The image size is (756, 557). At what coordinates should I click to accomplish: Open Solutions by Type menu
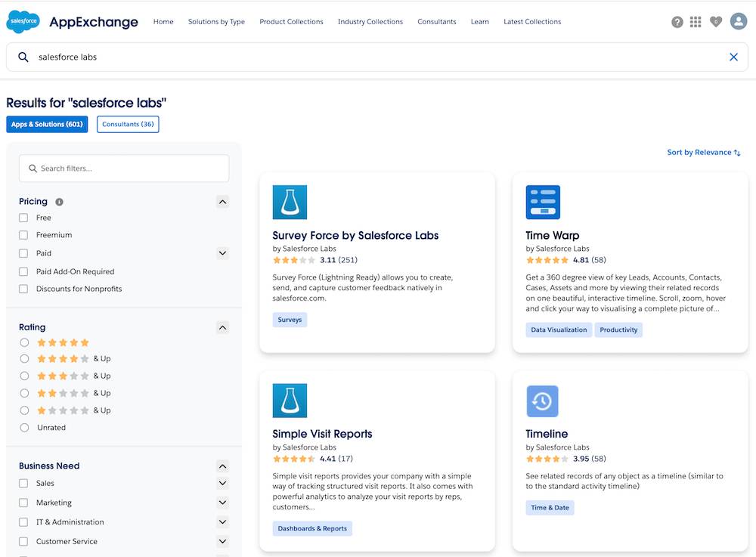coord(216,22)
